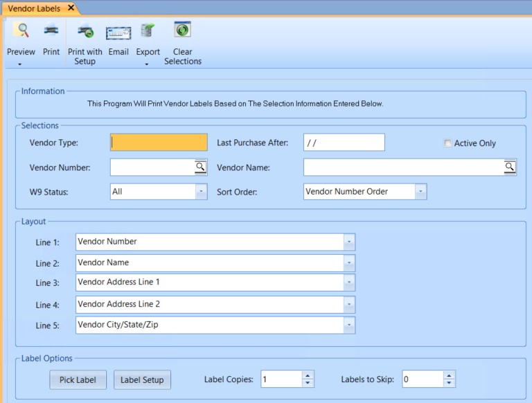Open the Sort Order dropdown
532x403 pixels.
pyautogui.click(x=420, y=192)
